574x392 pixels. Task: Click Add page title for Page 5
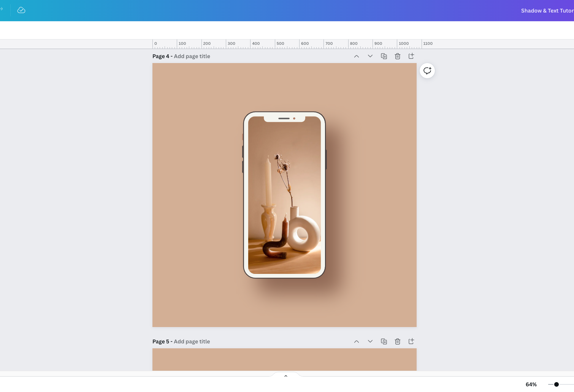[x=192, y=341]
